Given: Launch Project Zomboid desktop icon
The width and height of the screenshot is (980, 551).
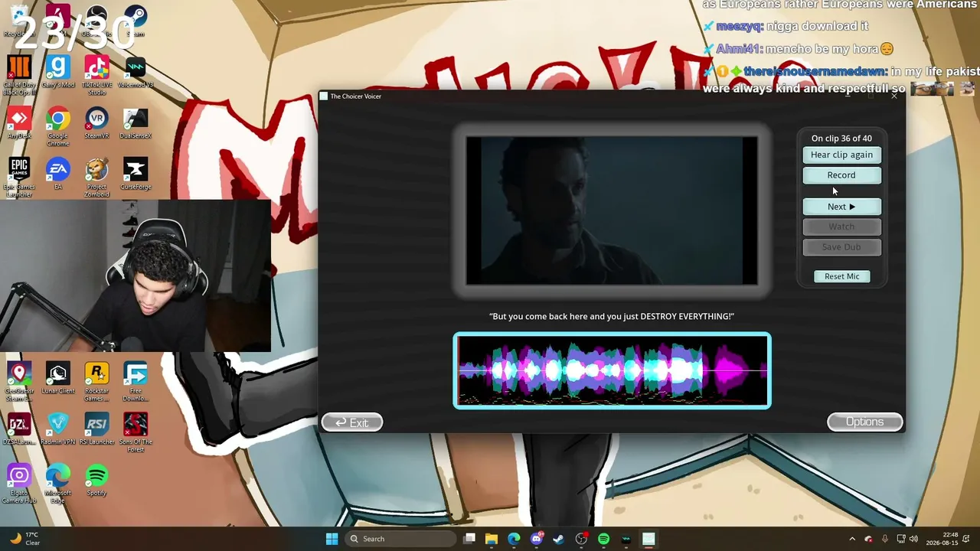Looking at the screenshot, I should pos(96,178).
